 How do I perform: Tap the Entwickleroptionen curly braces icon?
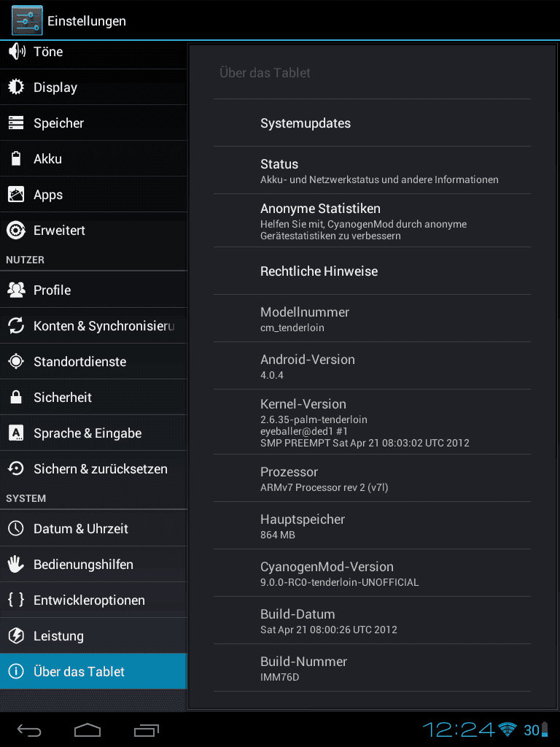pyautogui.click(x=16, y=600)
